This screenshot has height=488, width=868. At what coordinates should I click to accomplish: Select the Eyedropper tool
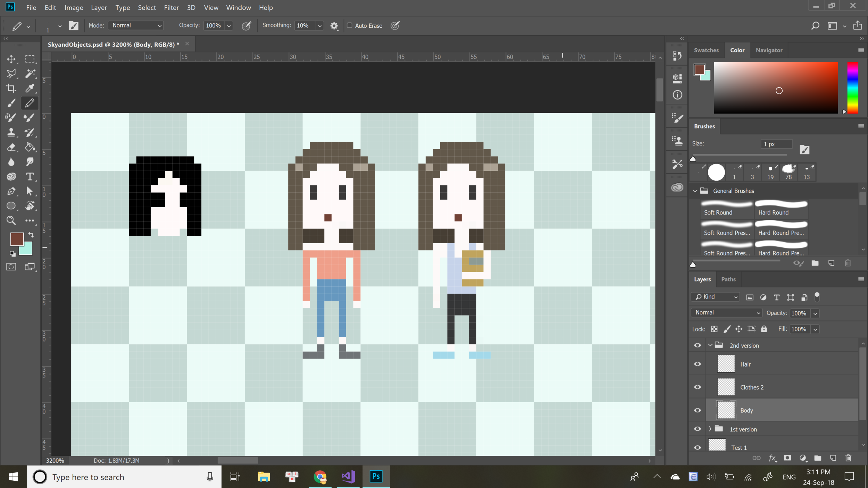30,88
